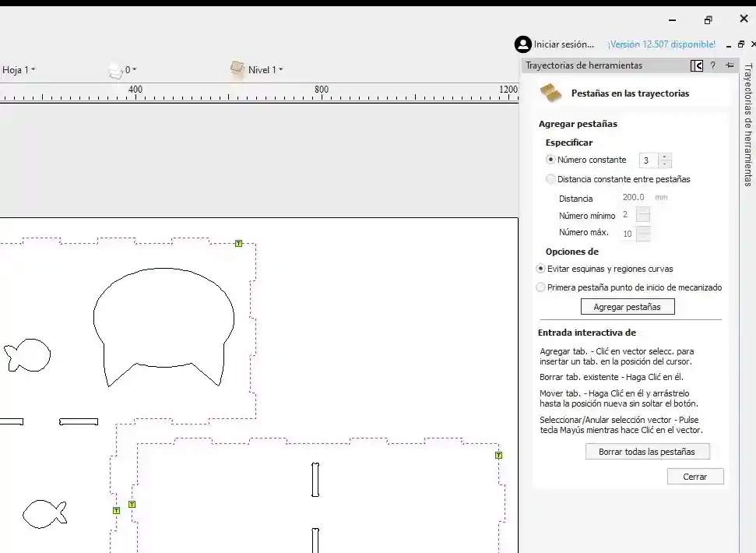This screenshot has height=553, width=756.
Task: Open the Iniciar sesión account icon
Action: (x=522, y=44)
